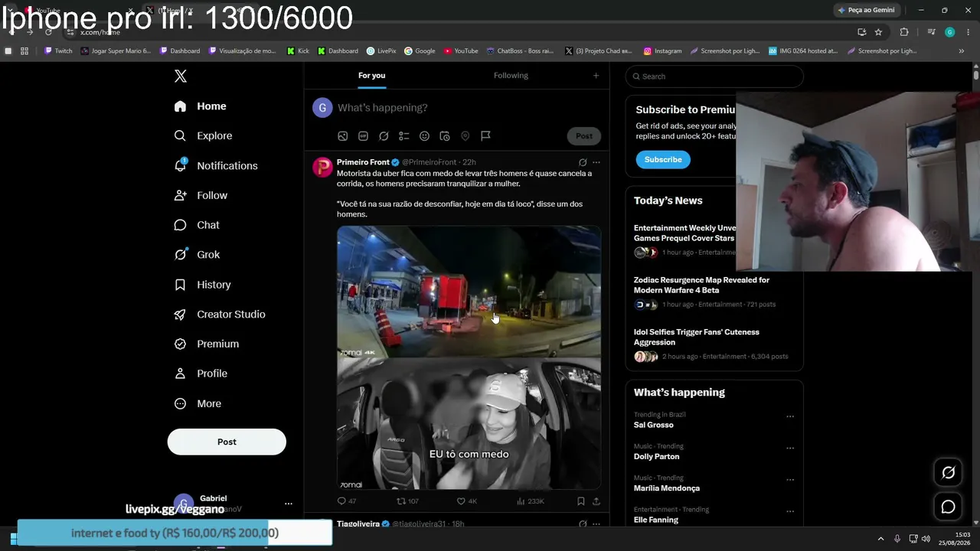Open Sal Grosso trending topic
Viewport: 980px width, 551px height.
click(x=654, y=425)
